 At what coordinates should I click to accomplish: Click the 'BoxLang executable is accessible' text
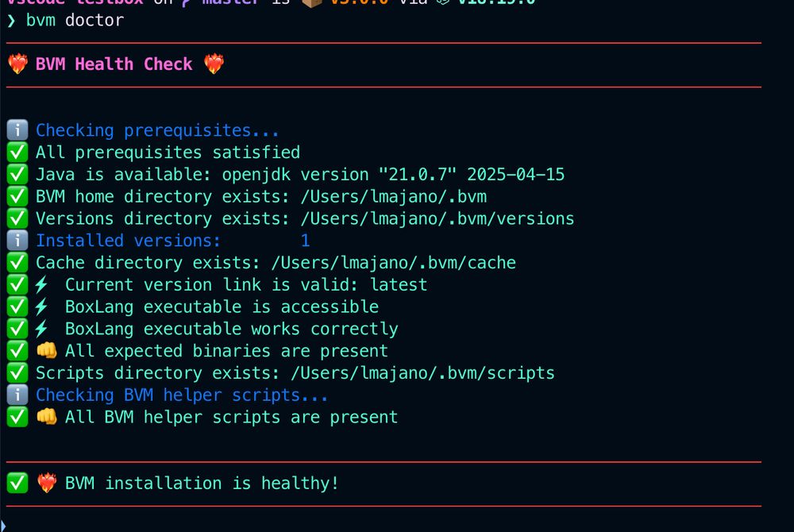coord(222,306)
